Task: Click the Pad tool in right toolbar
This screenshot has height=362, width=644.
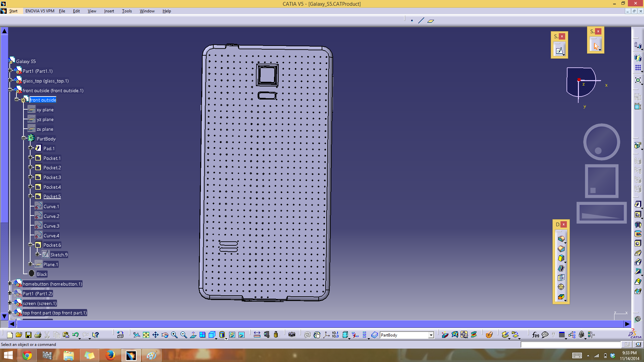Action: click(638, 204)
